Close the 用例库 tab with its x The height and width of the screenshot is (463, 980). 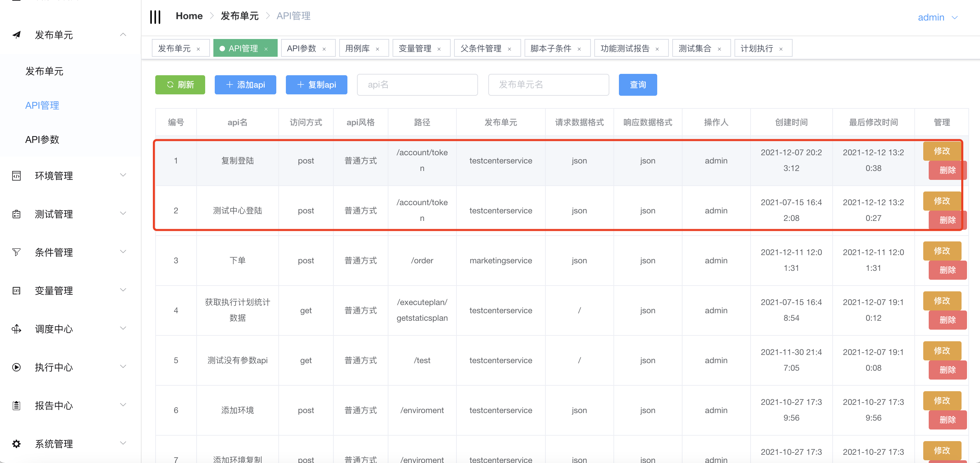[378, 49]
